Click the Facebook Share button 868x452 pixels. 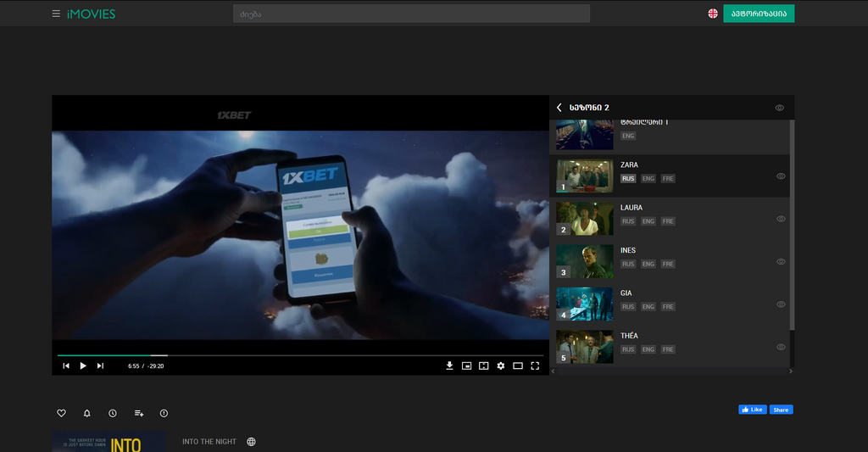[x=781, y=410]
